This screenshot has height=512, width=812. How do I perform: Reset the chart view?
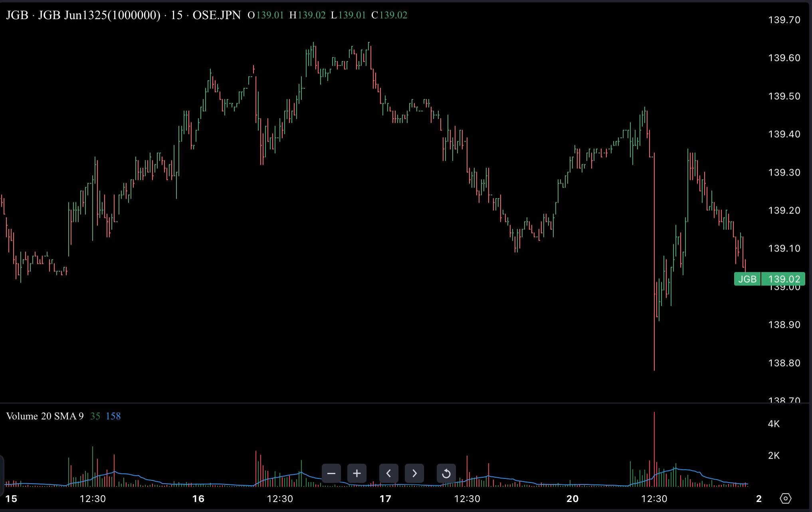[446, 473]
